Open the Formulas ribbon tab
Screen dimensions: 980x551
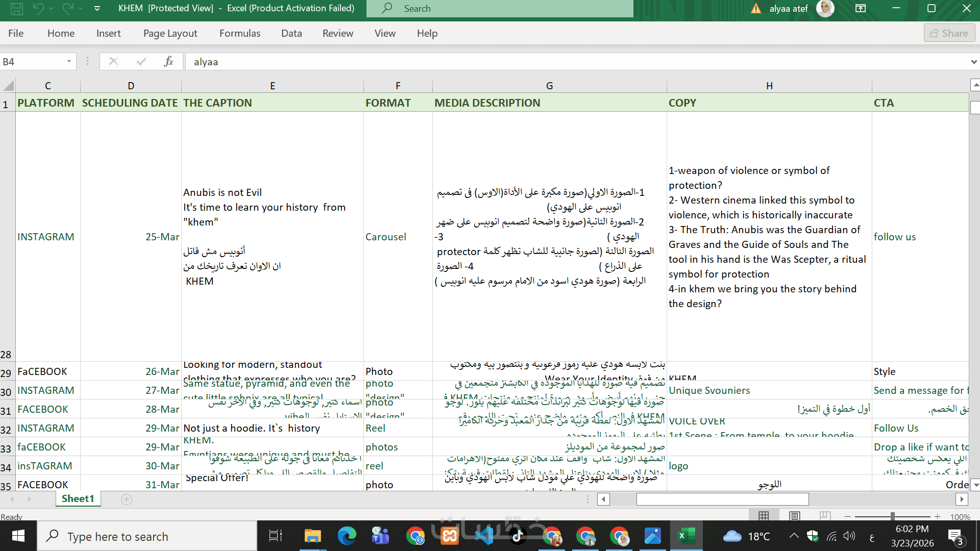[x=239, y=33]
